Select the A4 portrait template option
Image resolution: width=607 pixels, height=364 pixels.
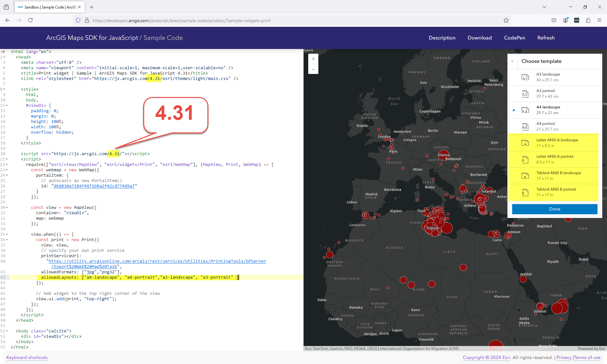(x=555, y=126)
